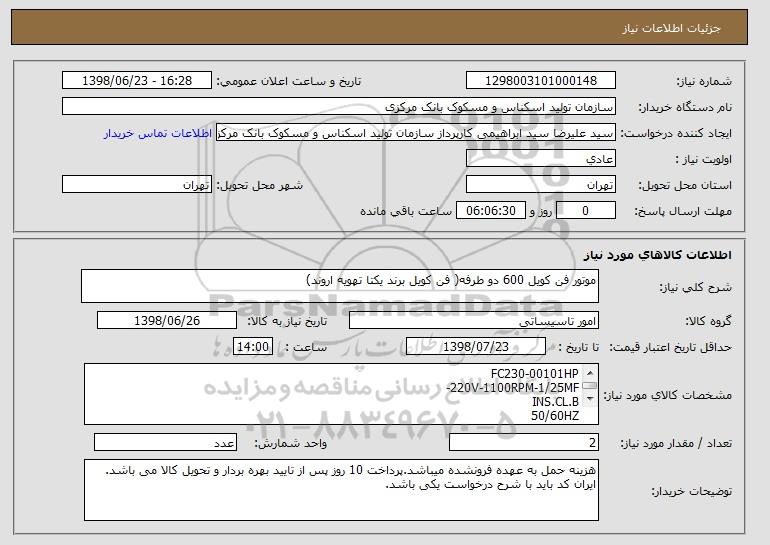770x545 pixels.
Task: Click the need date field 1398/06/26
Action: pyautogui.click(x=167, y=321)
